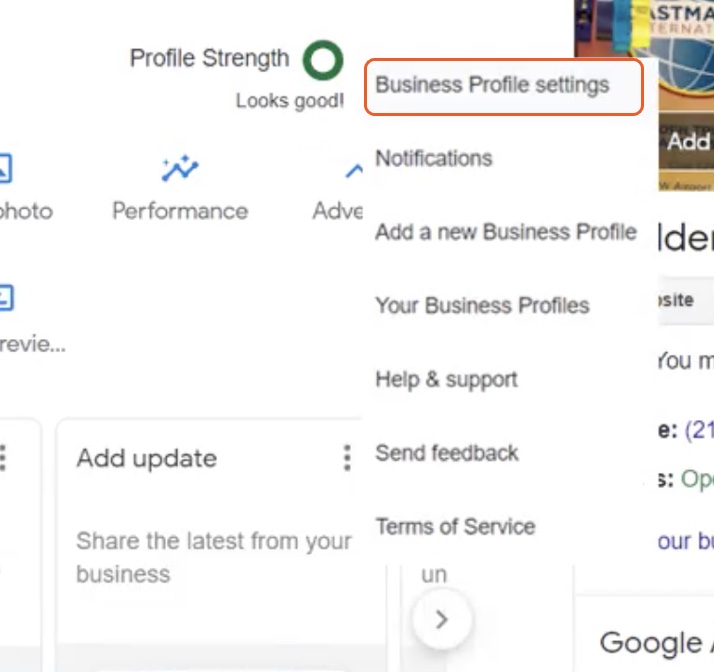Screen dimensions: 714x672
Task: Click the Add update card title
Action: [x=147, y=458]
